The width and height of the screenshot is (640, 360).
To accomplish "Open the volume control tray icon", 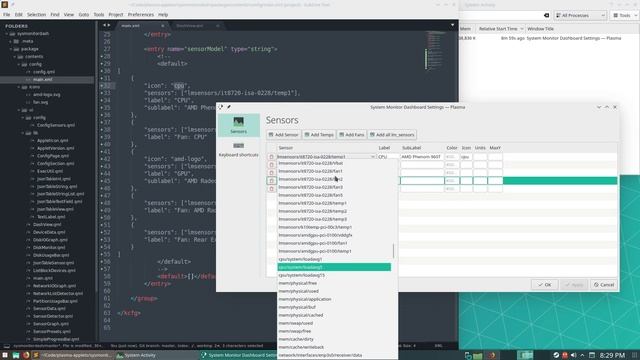I will (x=573, y=355).
